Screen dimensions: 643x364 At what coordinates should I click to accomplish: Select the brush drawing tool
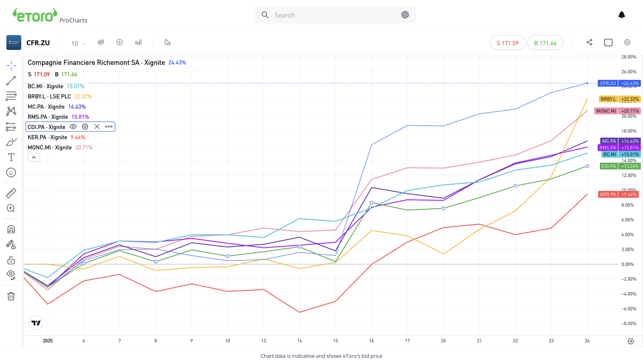[x=11, y=142]
